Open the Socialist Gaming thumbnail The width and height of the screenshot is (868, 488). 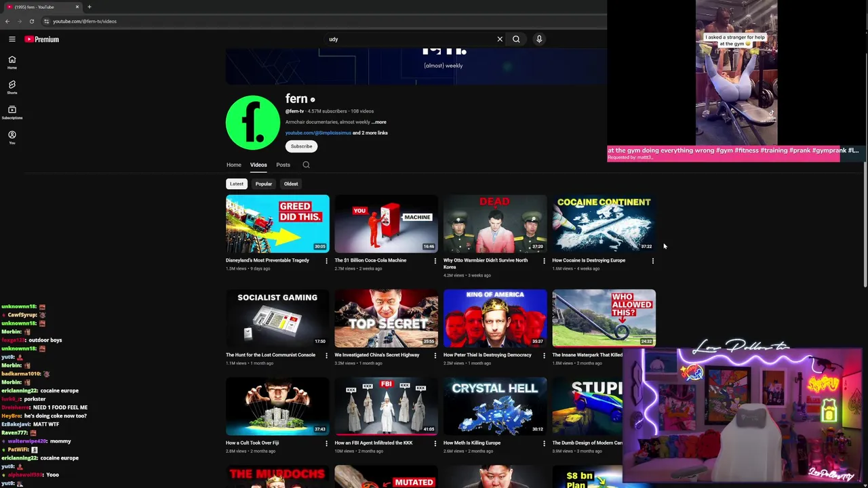click(277, 319)
